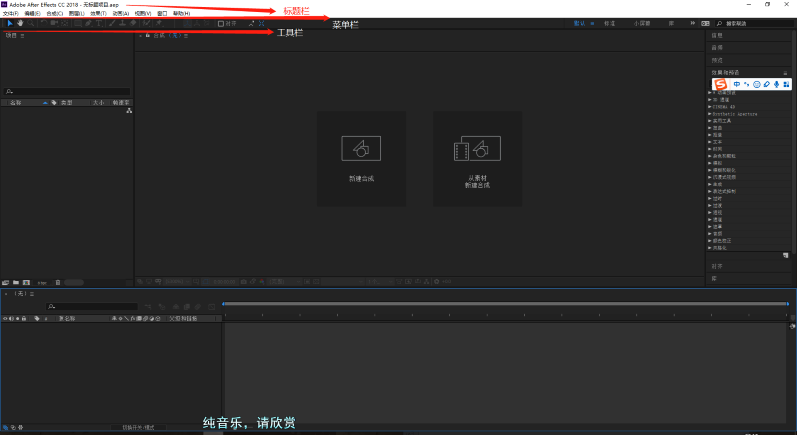Open the Sogou toolbox grid icon

786,84
